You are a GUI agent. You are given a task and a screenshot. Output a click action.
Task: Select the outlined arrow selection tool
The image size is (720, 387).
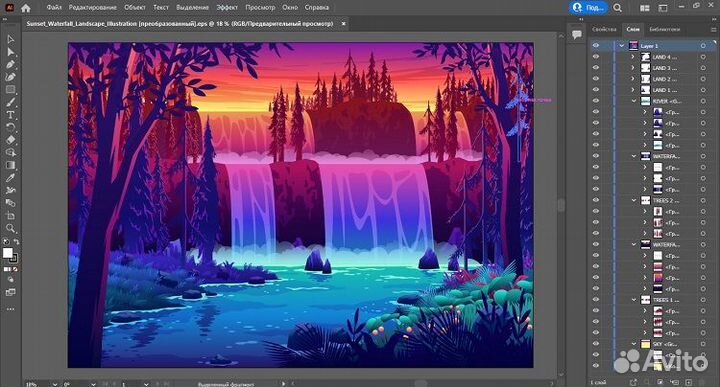coord(11,39)
